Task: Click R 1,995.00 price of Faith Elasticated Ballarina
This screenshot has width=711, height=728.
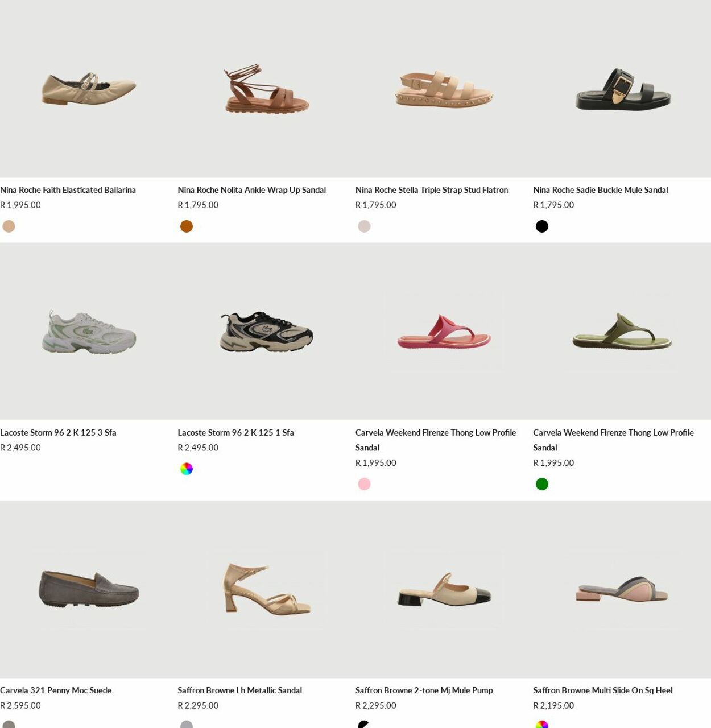Action: tap(20, 205)
